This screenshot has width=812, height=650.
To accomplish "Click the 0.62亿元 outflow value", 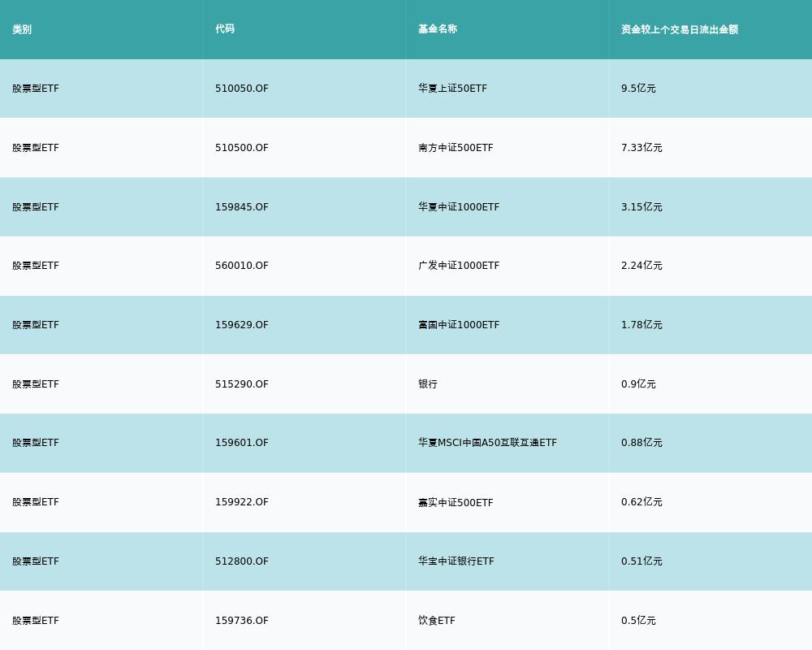I will coord(641,502).
